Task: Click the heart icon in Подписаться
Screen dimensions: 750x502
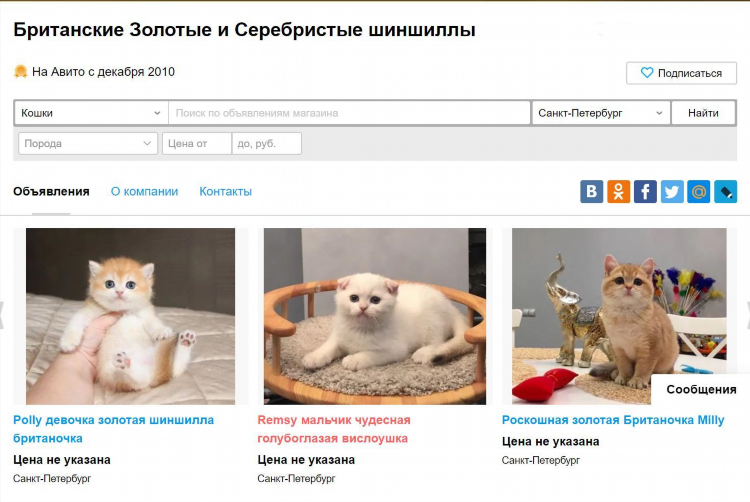Action: (x=647, y=73)
